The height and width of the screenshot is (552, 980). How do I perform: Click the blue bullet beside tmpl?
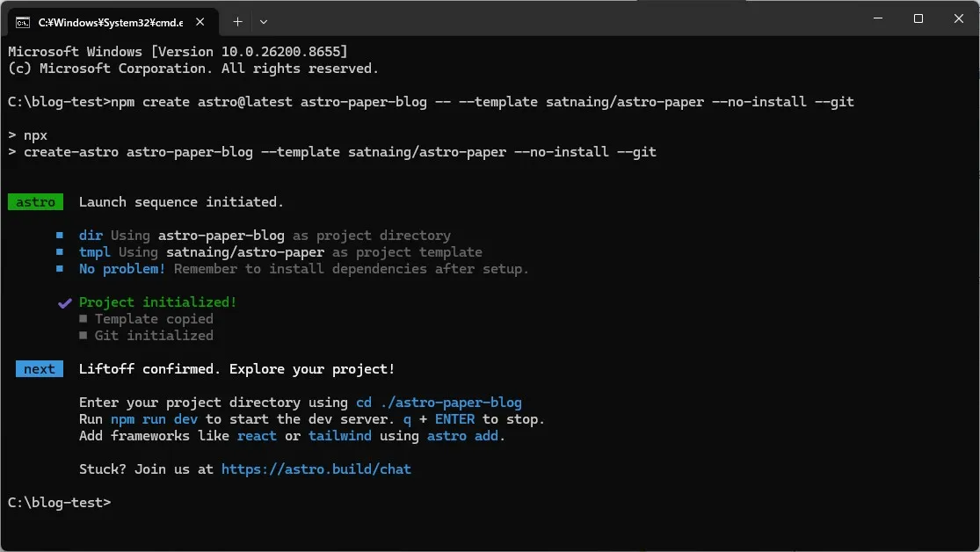[x=60, y=252]
